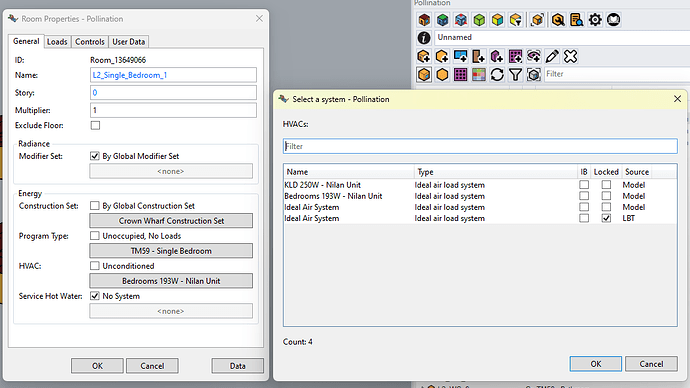Click inside the HVACs Filter text field
This screenshot has height=388, width=690.
coord(480,146)
